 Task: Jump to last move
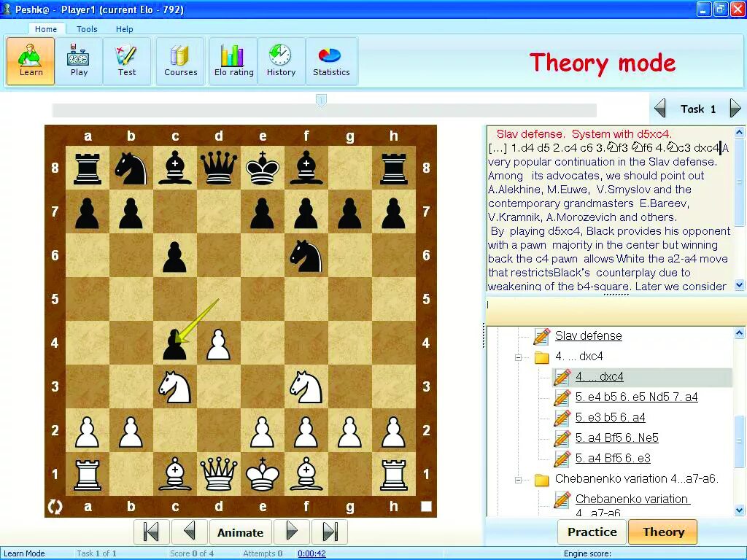pos(330,532)
